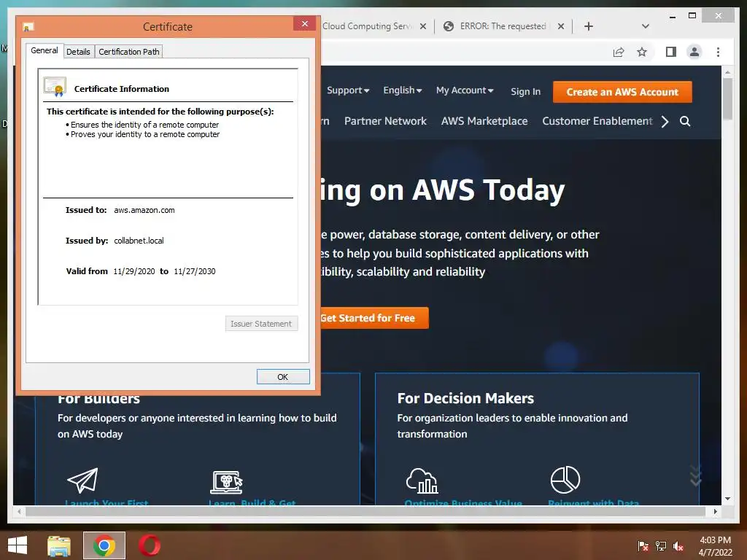Viewport: 747px width, 560px height.
Task: Expand the English language dropdown
Action: point(403,90)
